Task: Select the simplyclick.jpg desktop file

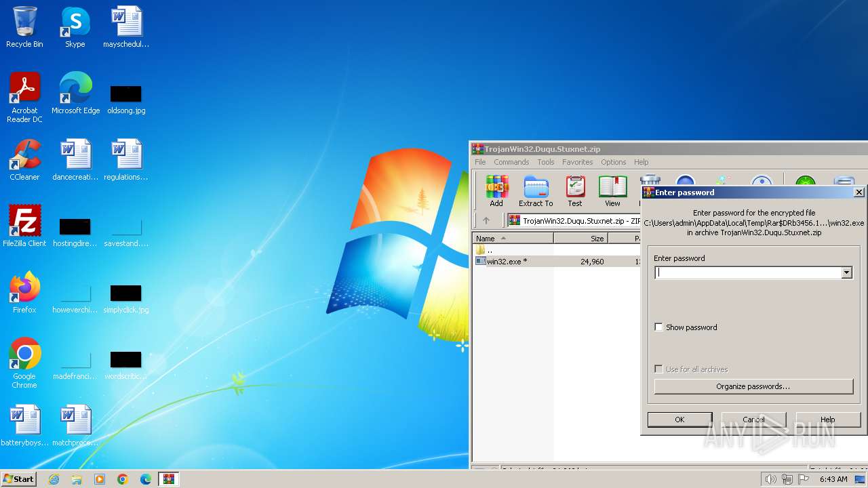Action: pos(126,298)
